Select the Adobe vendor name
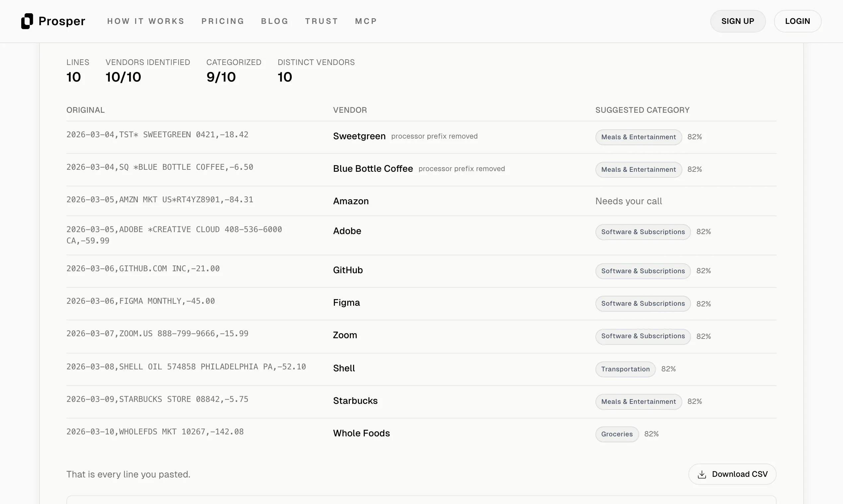The height and width of the screenshot is (504, 843). point(347,231)
